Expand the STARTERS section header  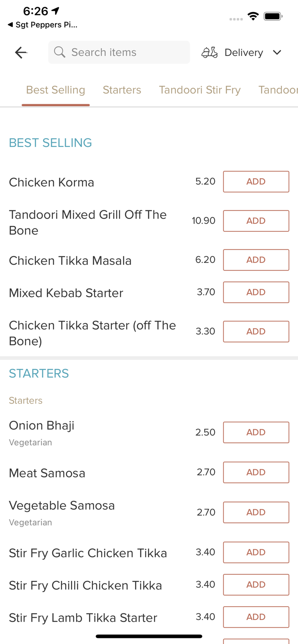point(39,373)
